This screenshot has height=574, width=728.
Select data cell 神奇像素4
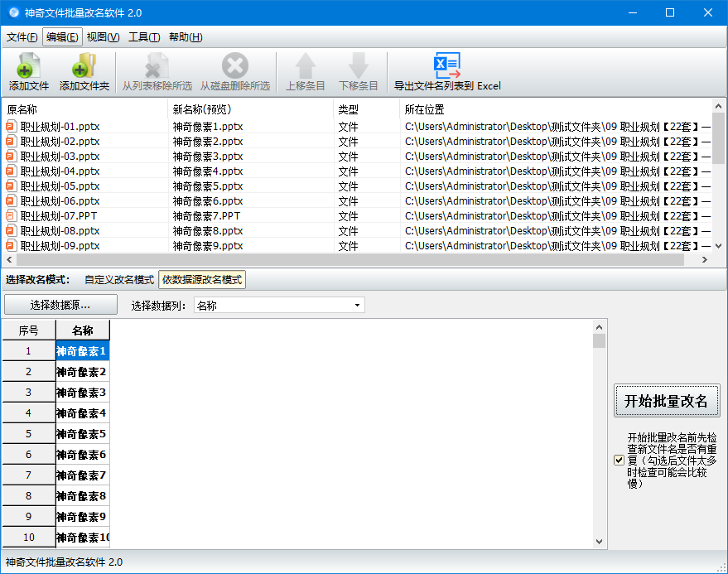coord(83,412)
